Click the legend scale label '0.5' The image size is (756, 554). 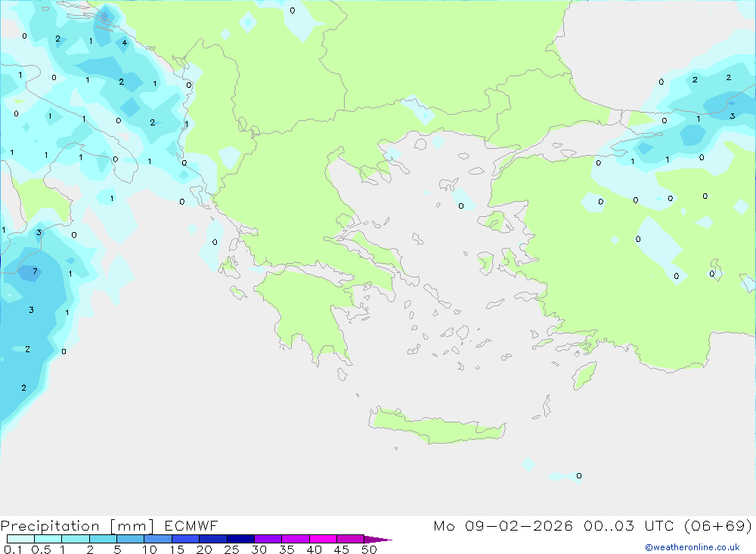(x=41, y=549)
